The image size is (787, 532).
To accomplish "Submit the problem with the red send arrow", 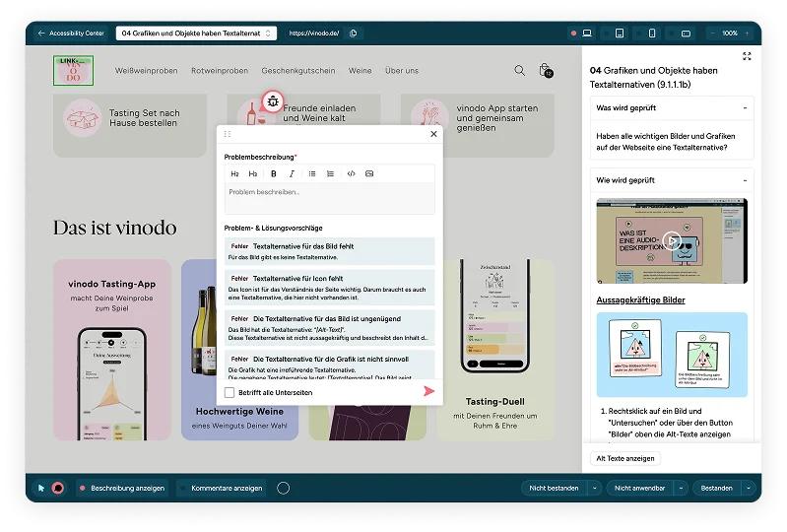I will click(x=428, y=391).
